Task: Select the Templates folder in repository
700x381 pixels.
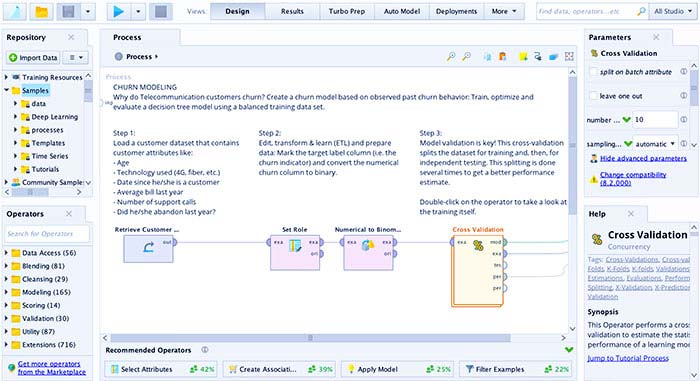Action: pos(48,143)
